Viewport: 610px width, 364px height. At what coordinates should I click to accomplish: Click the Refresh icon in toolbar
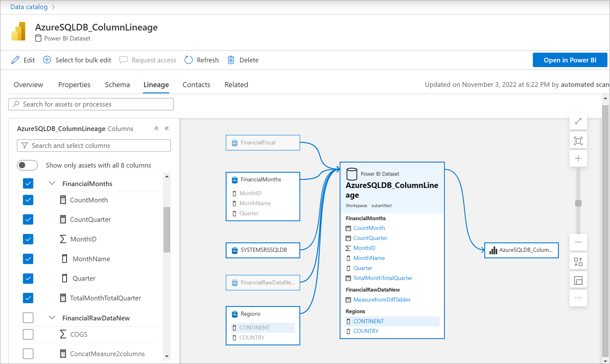[x=188, y=60]
